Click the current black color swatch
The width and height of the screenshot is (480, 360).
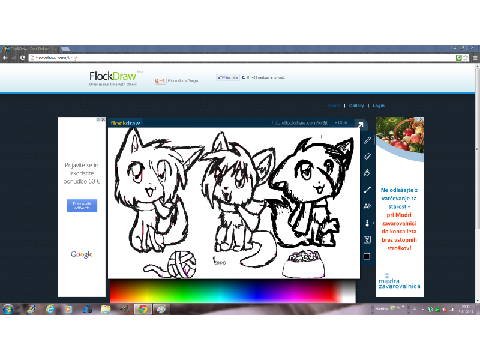[x=367, y=256]
